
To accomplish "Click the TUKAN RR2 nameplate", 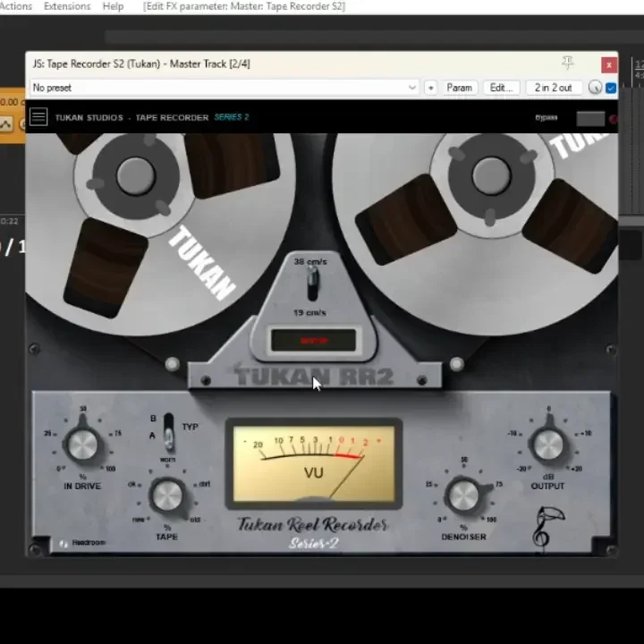I will (314, 377).
